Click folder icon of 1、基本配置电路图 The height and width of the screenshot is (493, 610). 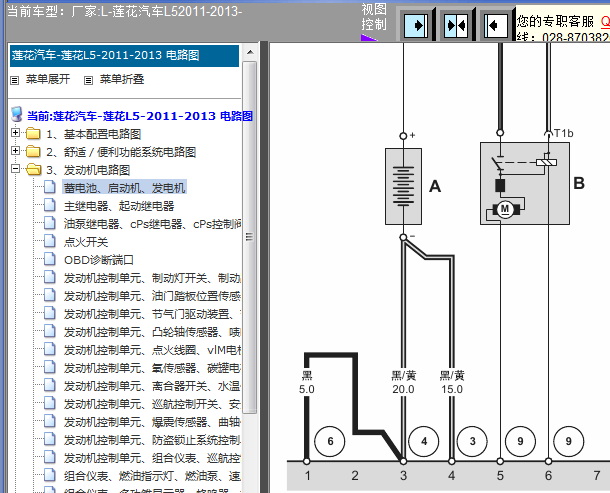click(33, 133)
